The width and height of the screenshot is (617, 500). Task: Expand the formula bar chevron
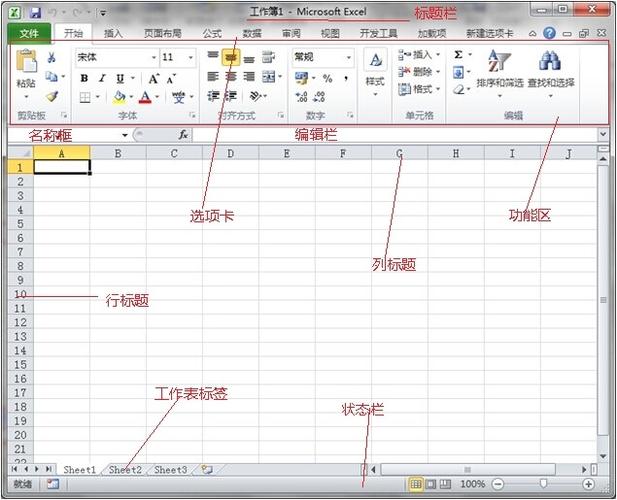coord(603,135)
